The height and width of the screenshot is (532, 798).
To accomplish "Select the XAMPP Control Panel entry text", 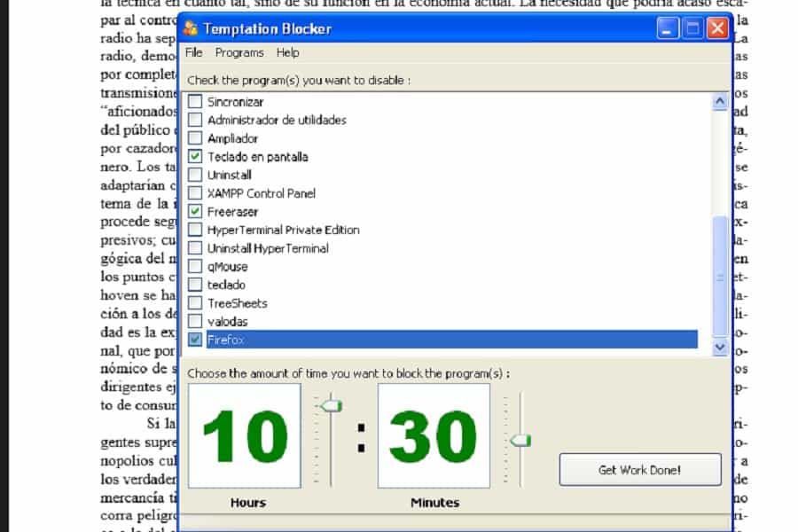I will point(262,193).
